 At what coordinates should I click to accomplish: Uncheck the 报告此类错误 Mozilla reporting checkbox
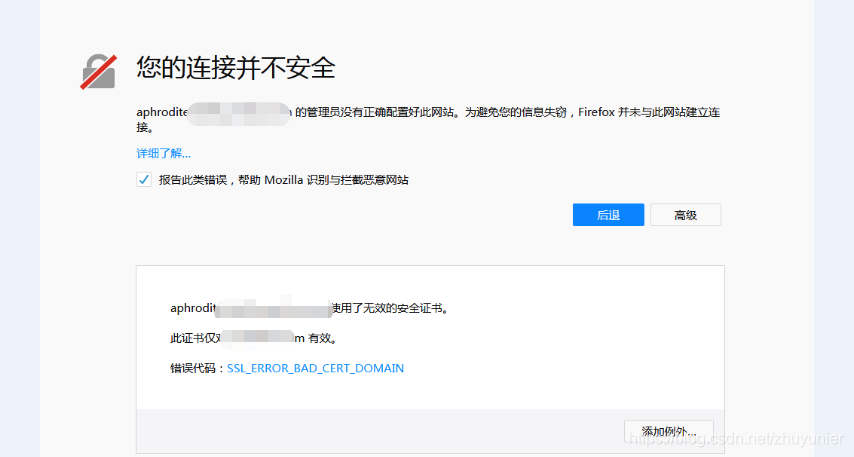(144, 180)
